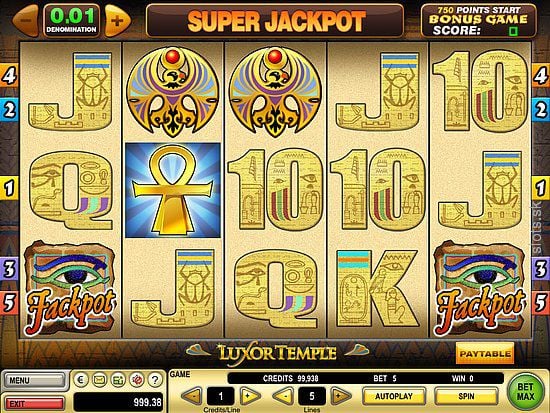Screen dimensions: 550x413
Task: Decrease denomination with the minus arrow
Action: click(25, 21)
